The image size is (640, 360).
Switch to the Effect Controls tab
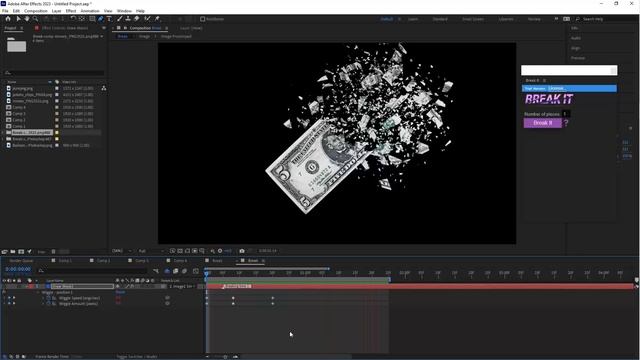[64, 28]
